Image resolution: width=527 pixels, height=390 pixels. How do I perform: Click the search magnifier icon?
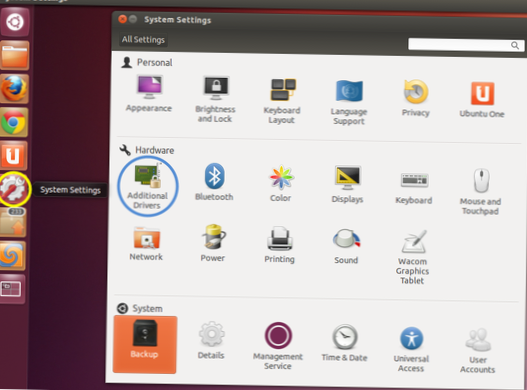(x=515, y=45)
